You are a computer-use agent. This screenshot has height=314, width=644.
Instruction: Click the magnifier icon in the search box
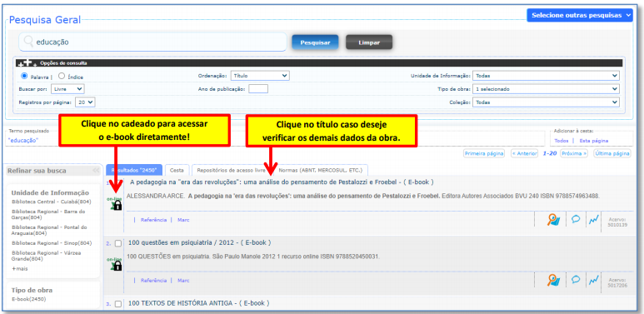pos(28,42)
